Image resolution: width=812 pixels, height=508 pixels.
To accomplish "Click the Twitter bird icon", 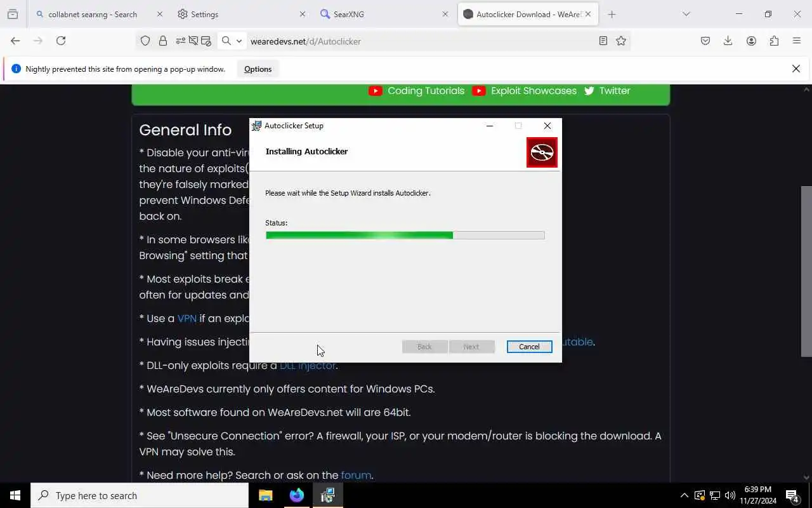I will 589,91.
